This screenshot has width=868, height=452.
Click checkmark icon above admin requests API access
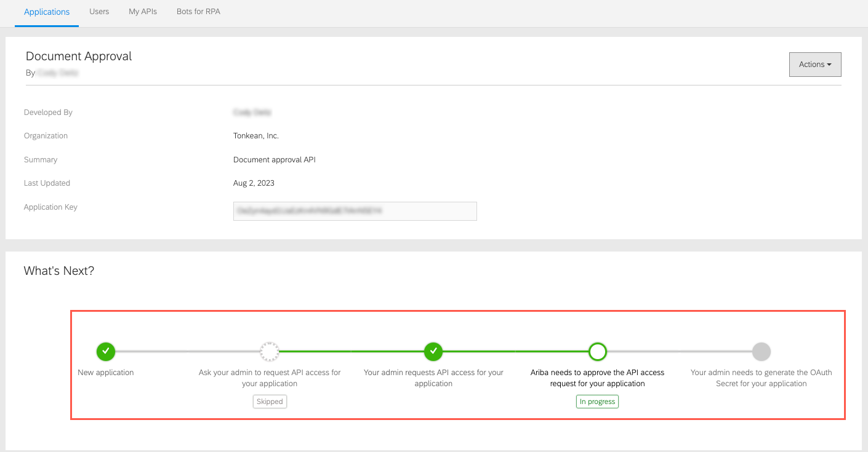tap(433, 352)
